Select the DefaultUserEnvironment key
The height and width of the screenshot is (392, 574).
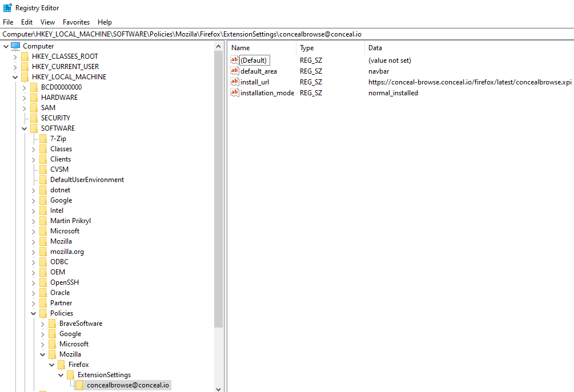point(87,180)
